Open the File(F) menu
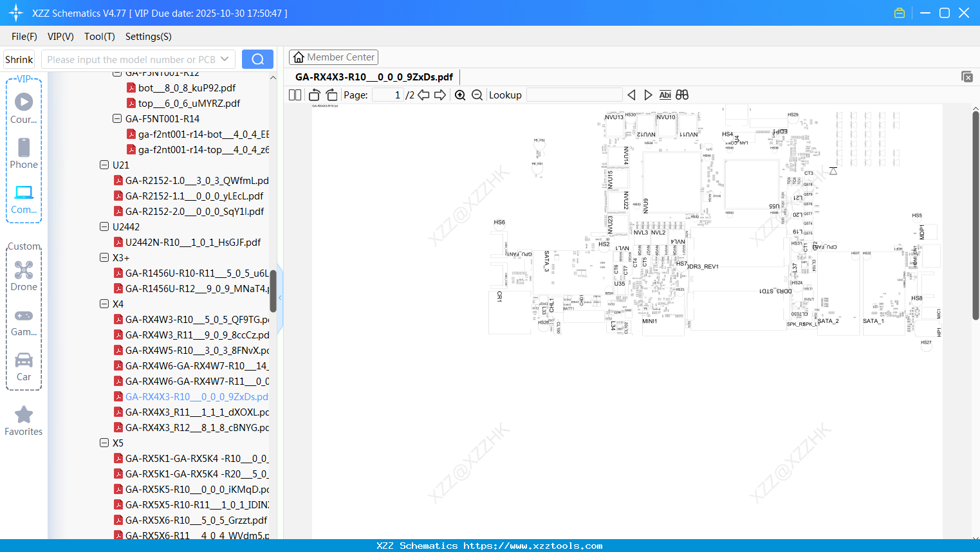This screenshot has width=980, height=552. pyautogui.click(x=24, y=37)
